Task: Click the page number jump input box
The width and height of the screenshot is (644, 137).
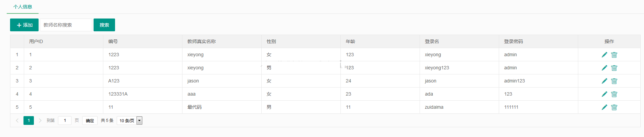Action: (x=65, y=121)
